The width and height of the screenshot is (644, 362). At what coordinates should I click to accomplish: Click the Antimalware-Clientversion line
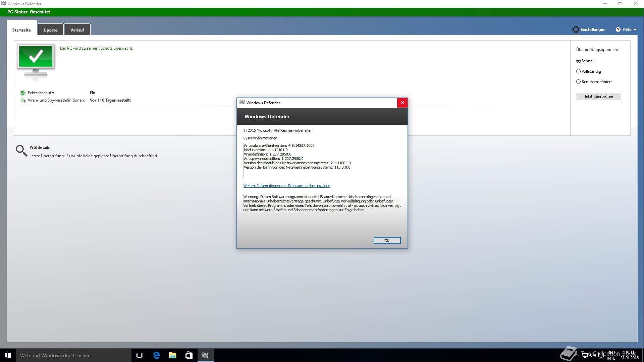coord(279,145)
